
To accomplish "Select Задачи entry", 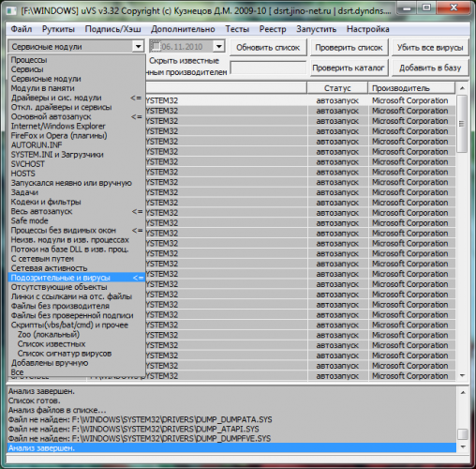I will pyautogui.click(x=77, y=192).
